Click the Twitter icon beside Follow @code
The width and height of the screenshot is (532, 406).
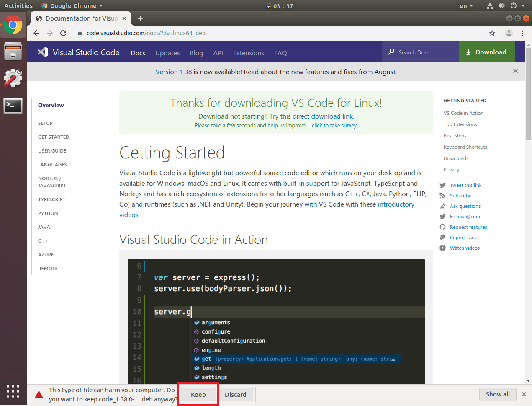442,217
